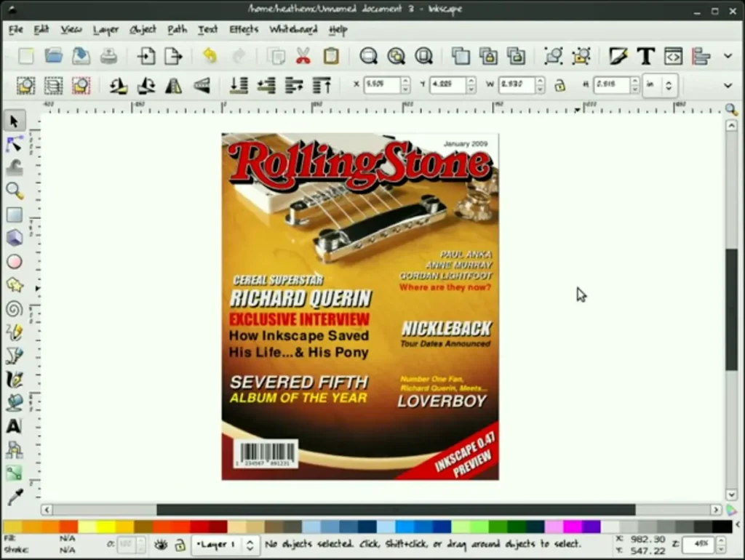Screen dimensions: 745x560
Task: Open the Path menu
Action: point(178,29)
